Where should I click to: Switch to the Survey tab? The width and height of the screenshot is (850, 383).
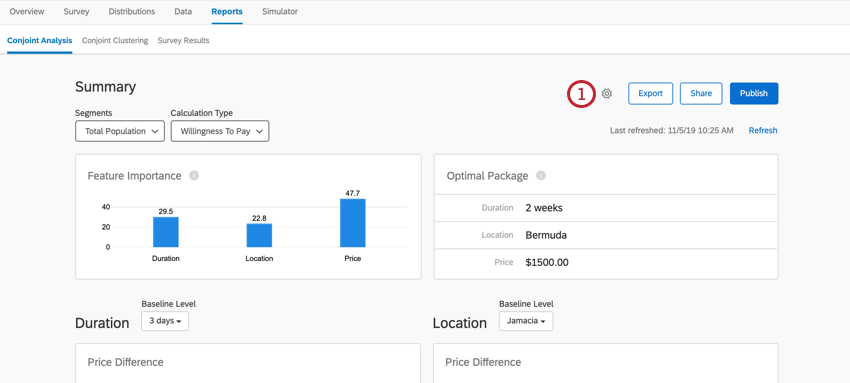click(76, 11)
